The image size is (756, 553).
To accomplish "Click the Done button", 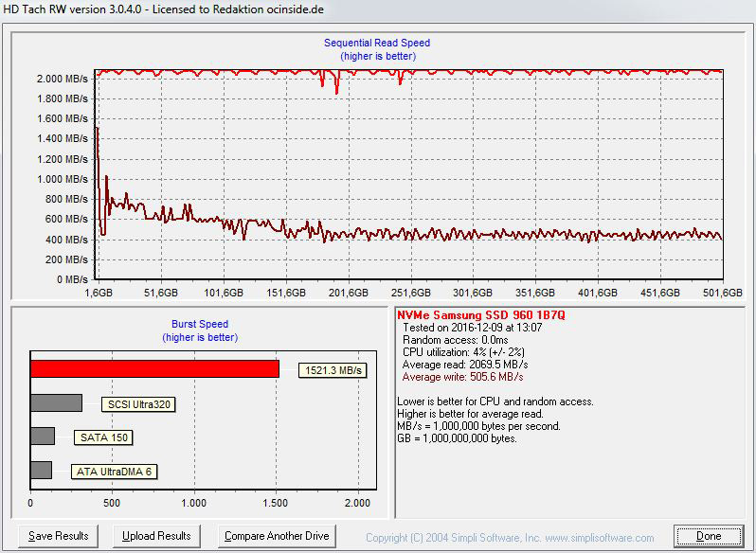I will tap(709, 536).
